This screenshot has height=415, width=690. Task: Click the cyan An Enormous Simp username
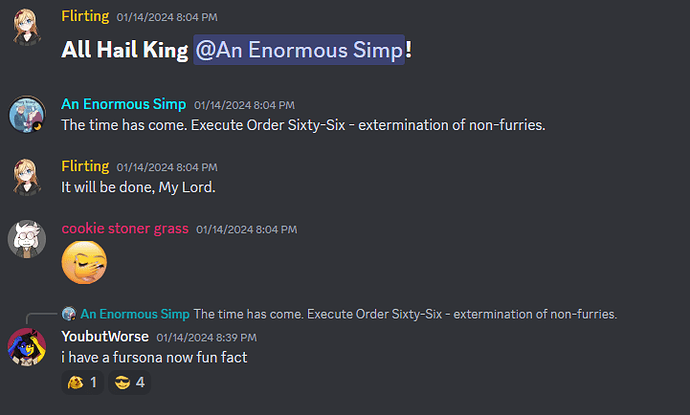pos(124,104)
